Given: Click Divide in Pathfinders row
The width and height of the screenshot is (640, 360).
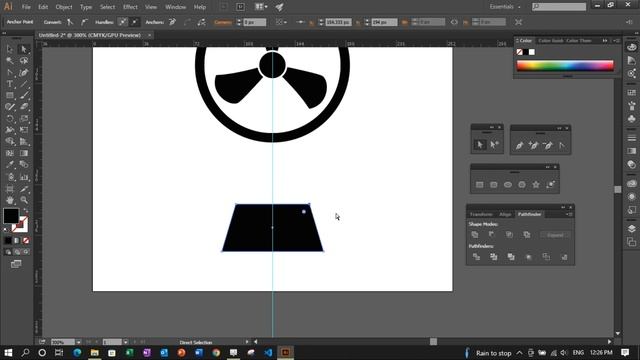Looking at the screenshot, I should pyautogui.click(x=476, y=257).
